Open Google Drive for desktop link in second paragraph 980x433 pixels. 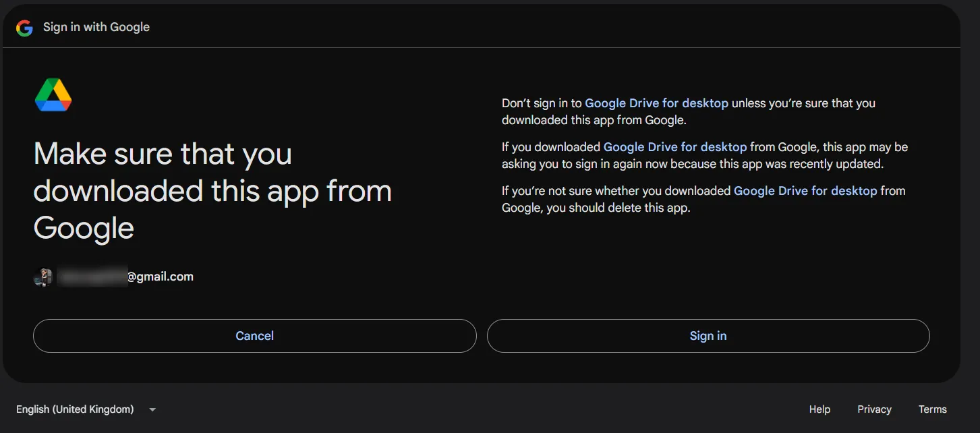tap(675, 146)
